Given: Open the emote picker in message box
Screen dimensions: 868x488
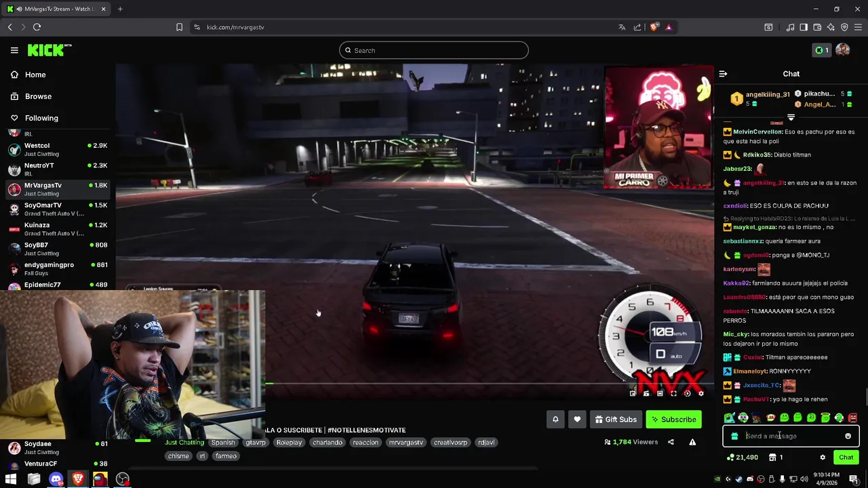Looking at the screenshot, I should 848,436.
